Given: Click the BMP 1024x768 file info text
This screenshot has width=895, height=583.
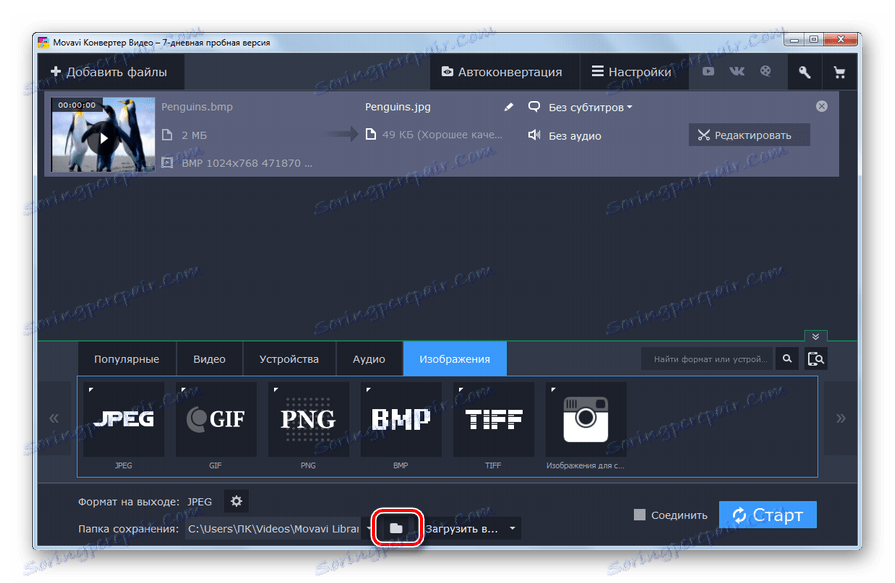Looking at the screenshot, I should pyautogui.click(x=247, y=163).
